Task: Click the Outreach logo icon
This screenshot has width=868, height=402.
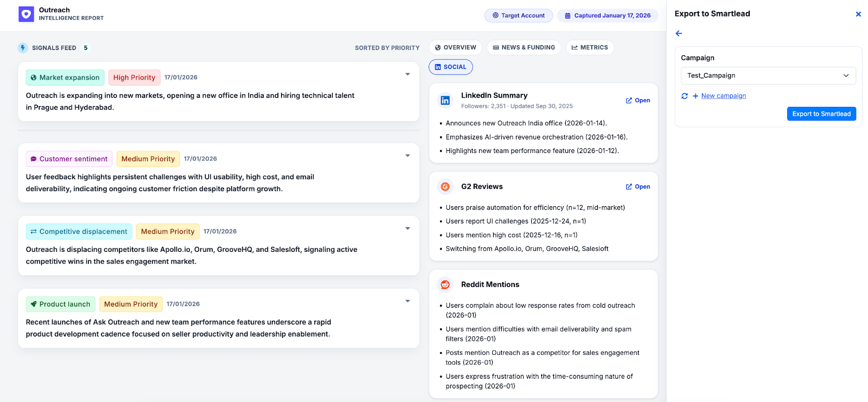Action: (x=26, y=14)
